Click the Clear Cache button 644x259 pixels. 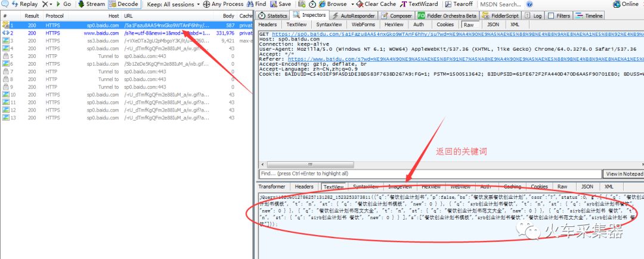pos(377,4)
